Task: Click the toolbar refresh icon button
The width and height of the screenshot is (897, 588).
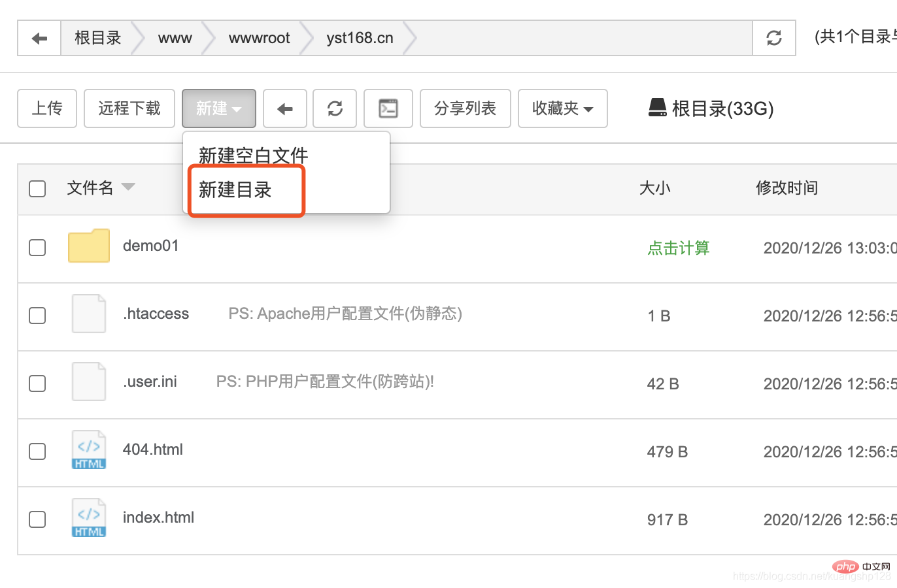Action: 335,108
